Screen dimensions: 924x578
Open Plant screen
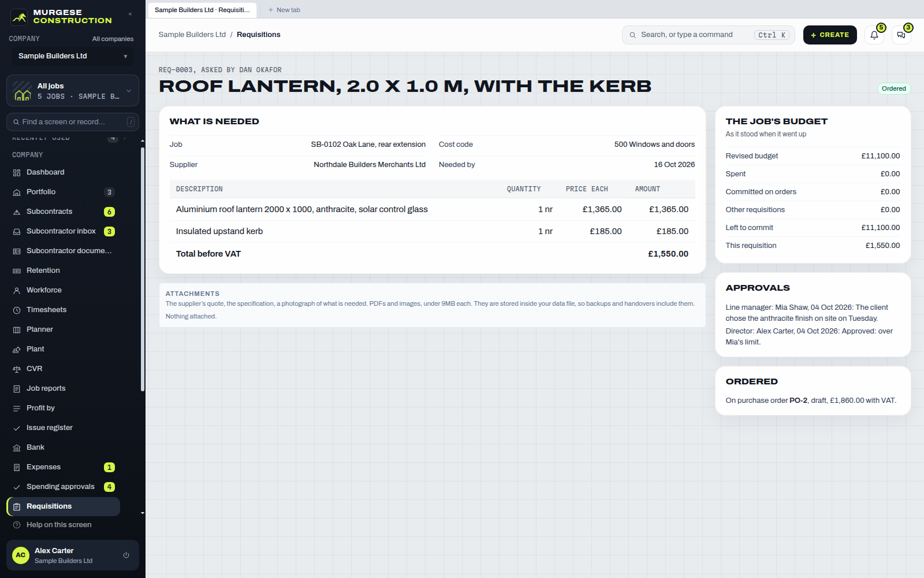pos(64,349)
